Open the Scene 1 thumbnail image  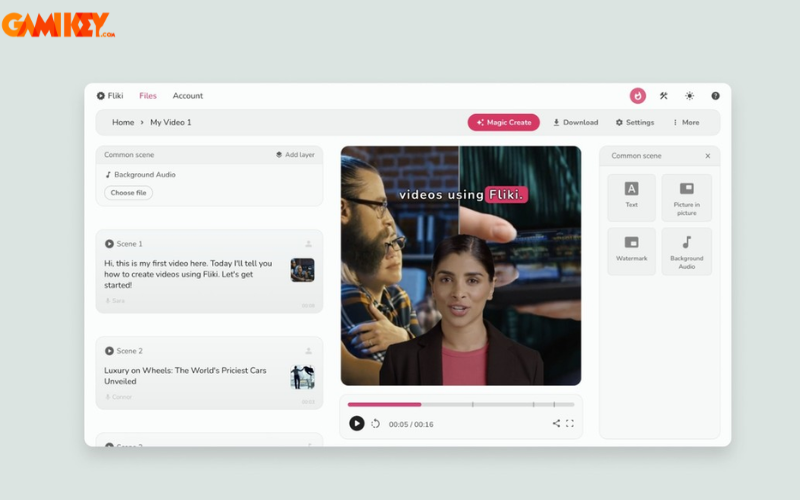(303, 270)
